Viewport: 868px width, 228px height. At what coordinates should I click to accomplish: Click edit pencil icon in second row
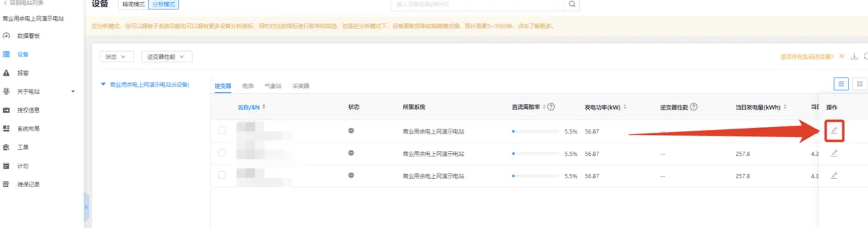click(834, 153)
